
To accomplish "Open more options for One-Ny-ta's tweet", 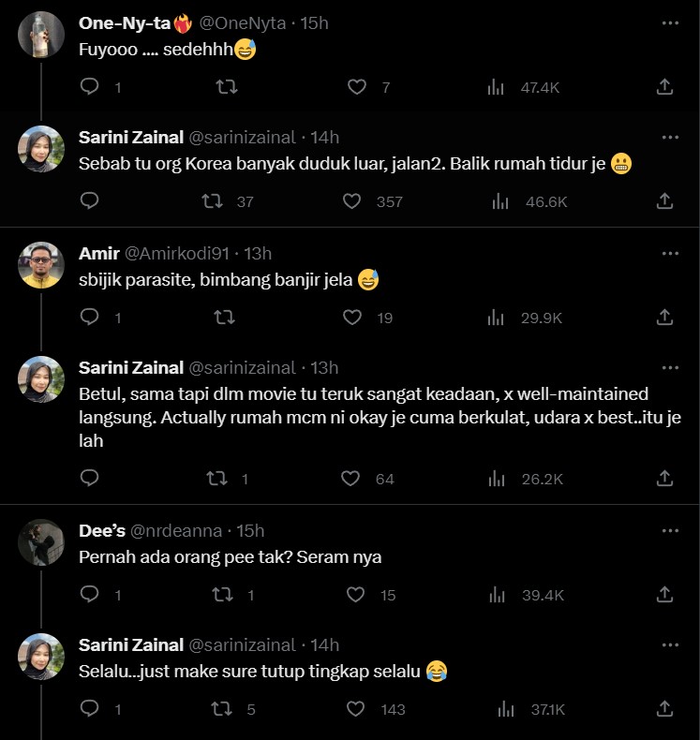I will [669, 22].
